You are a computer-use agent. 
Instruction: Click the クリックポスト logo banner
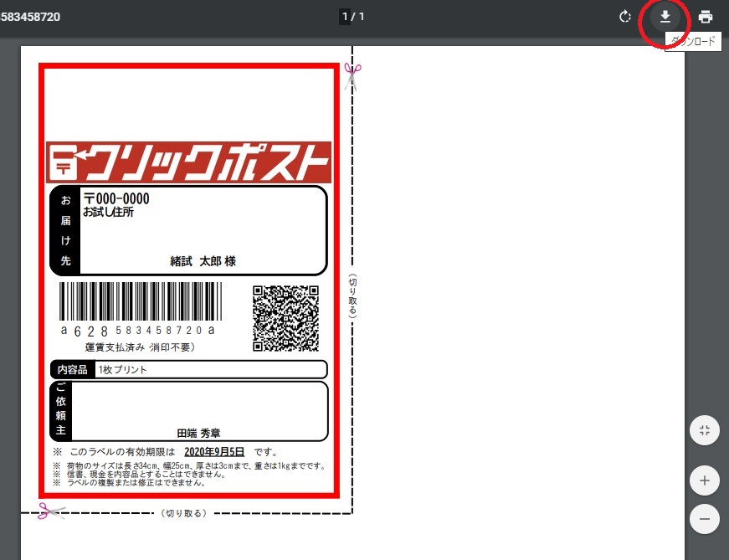[189, 162]
